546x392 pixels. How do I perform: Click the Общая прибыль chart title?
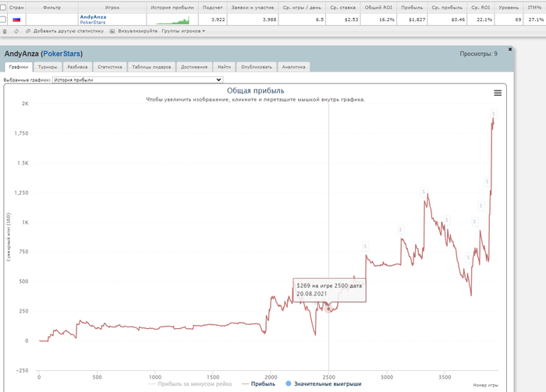pos(256,90)
